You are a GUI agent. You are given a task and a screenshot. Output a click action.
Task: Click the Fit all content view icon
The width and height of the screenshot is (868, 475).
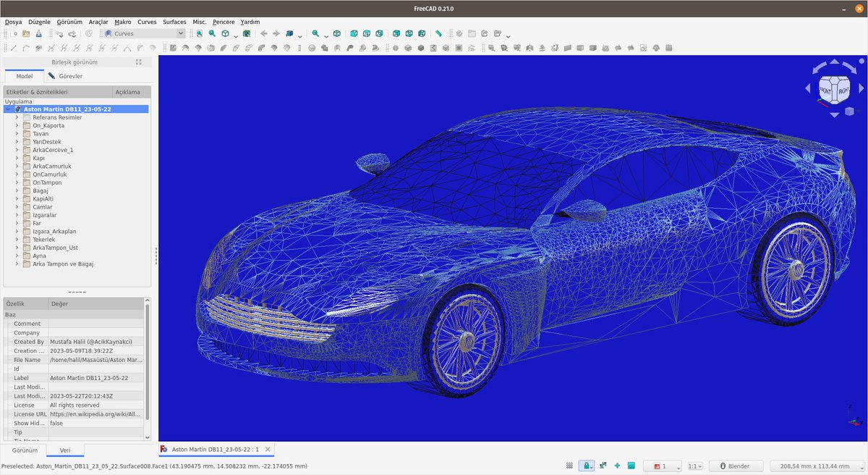(199, 33)
